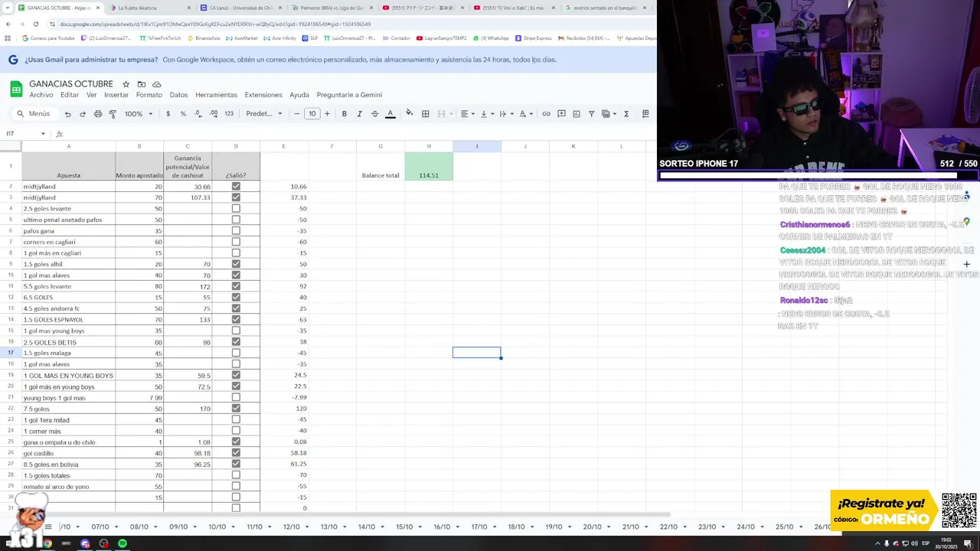
Task: Toggle strikethrough formatting
Action: click(374, 114)
